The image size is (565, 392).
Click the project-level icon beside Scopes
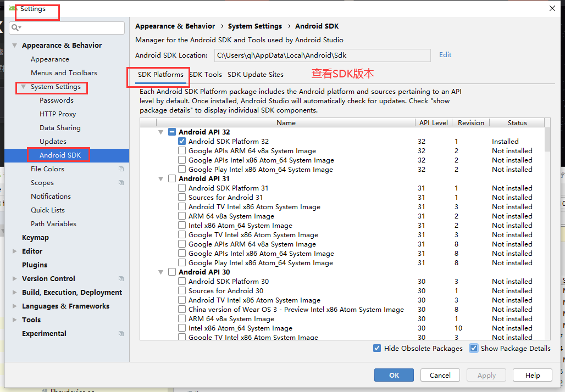pos(121,182)
